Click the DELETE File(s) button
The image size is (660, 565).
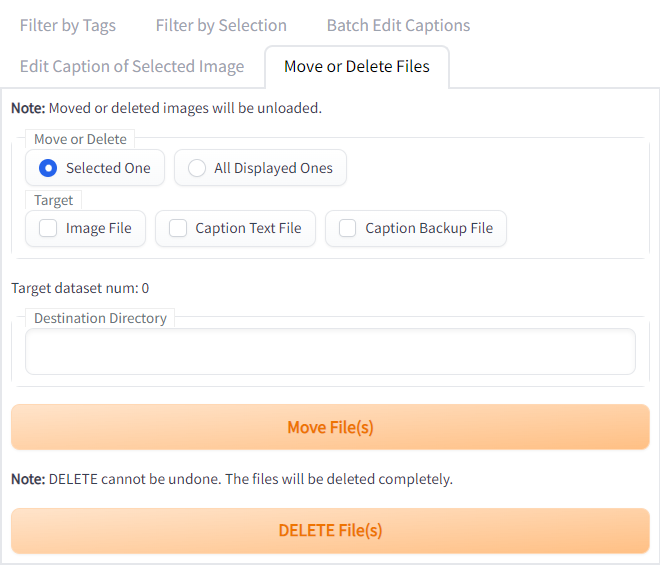pyautogui.click(x=330, y=530)
